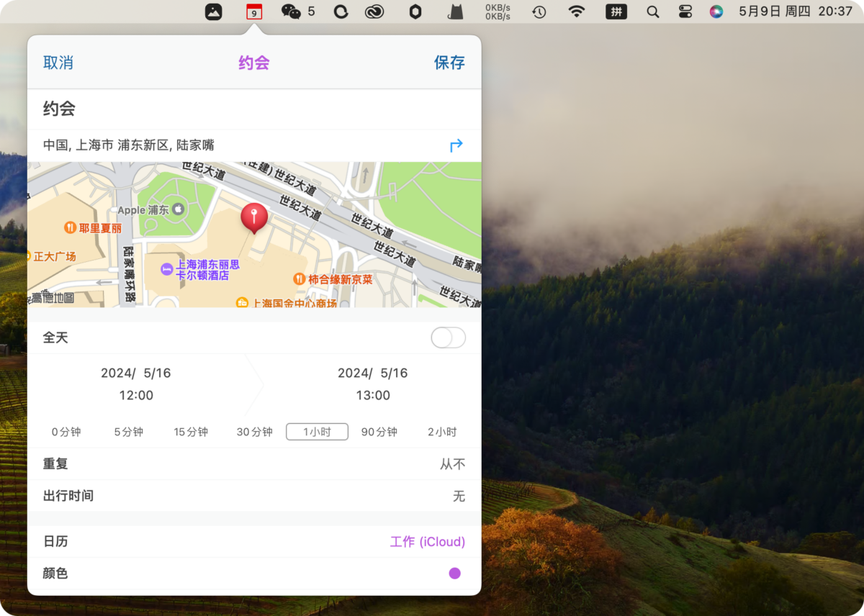
Task: Select 30分钟 duration
Action: point(255,432)
